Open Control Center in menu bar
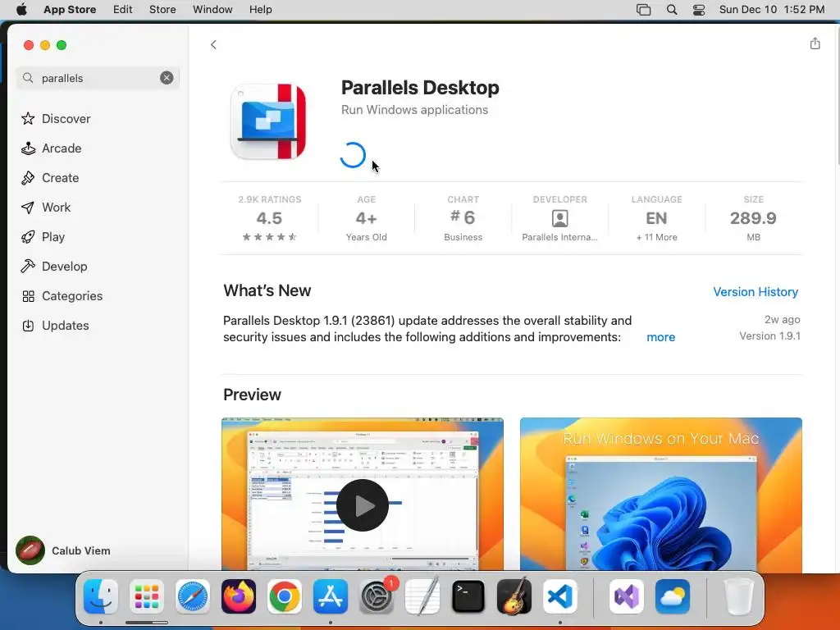The height and width of the screenshot is (630, 840). coord(699,10)
